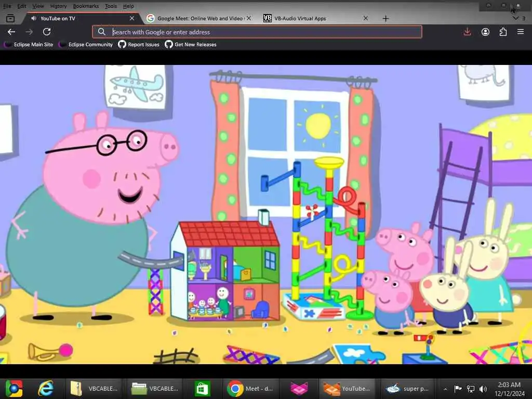The height and width of the screenshot is (399, 532).
Task: Open the Help menu
Action: (x=128, y=6)
